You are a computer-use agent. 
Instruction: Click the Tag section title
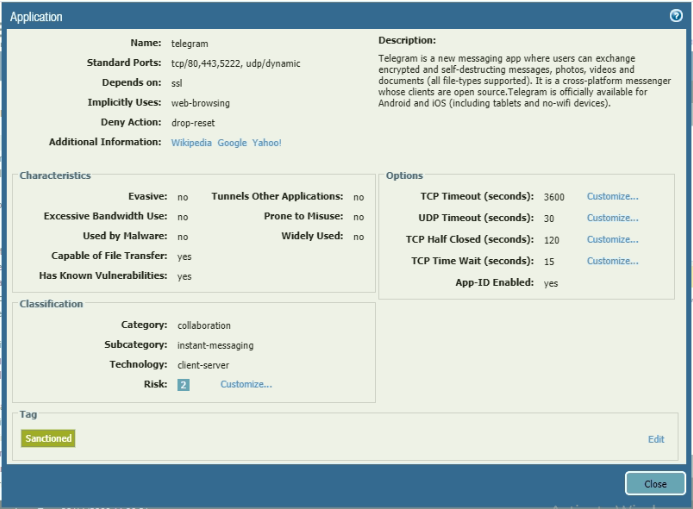[28, 414]
